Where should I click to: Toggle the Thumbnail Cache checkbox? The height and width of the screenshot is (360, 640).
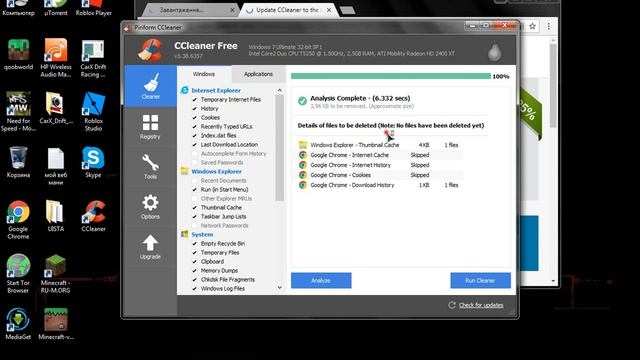tap(194, 207)
